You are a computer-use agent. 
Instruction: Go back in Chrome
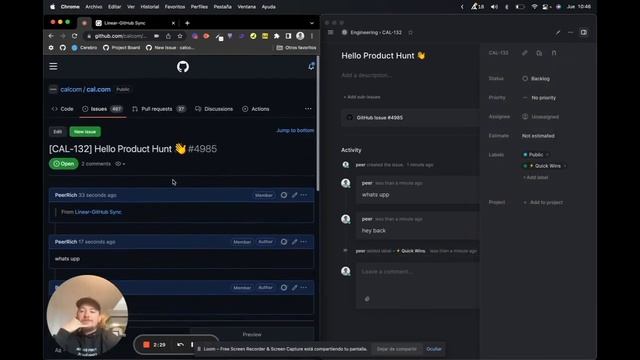[x=51, y=36]
